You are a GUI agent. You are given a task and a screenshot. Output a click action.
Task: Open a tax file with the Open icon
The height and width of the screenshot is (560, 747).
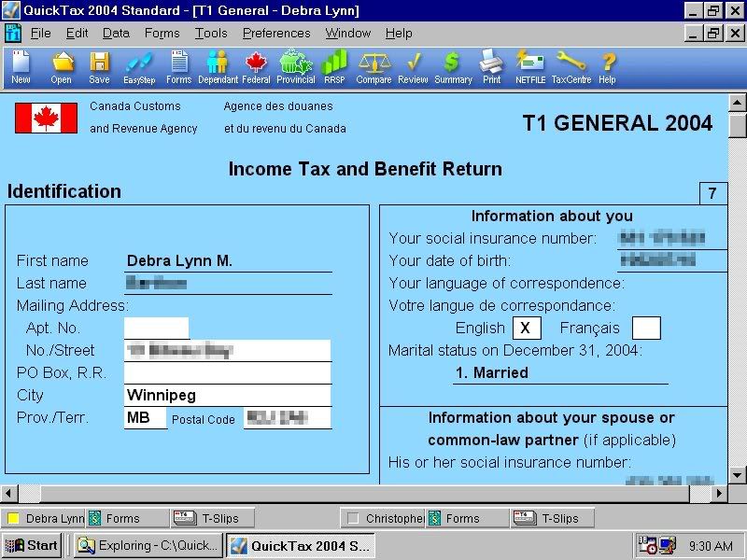click(x=62, y=67)
